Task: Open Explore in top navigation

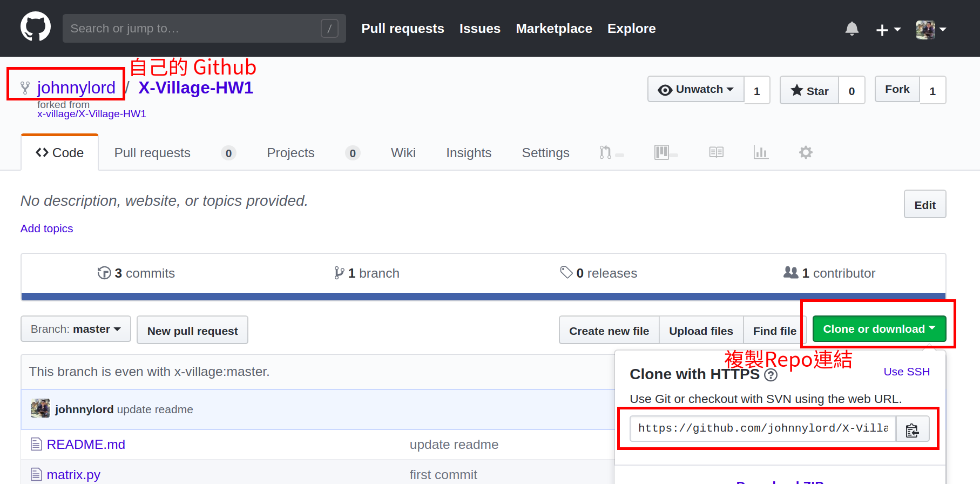Action: [632, 29]
